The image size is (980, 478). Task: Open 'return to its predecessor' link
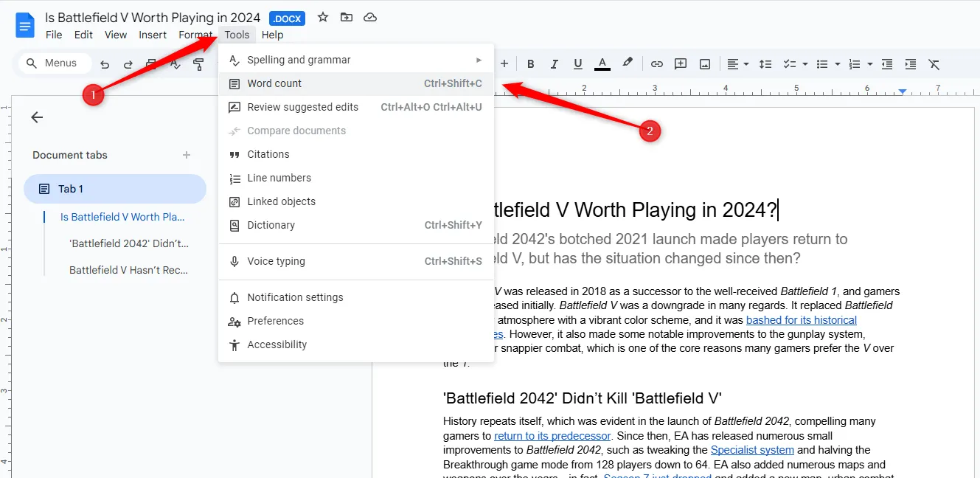click(x=552, y=436)
